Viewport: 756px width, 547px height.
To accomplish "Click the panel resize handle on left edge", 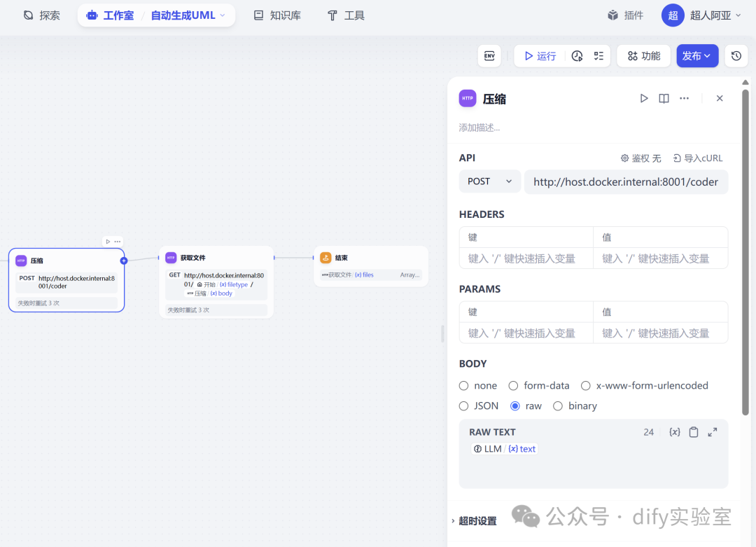I will (x=442, y=333).
